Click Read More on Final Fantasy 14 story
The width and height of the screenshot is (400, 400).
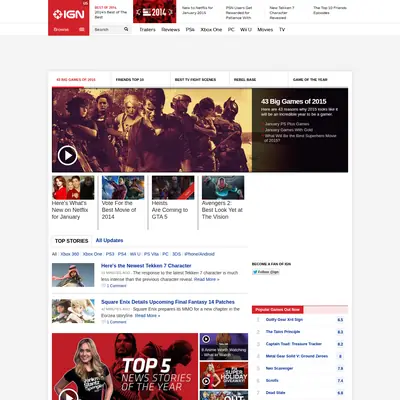coord(147,316)
